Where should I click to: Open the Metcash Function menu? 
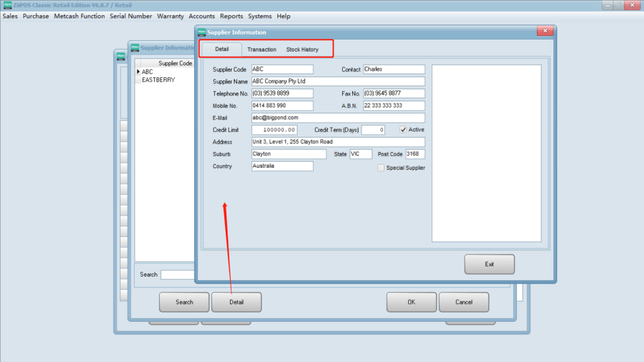79,16
